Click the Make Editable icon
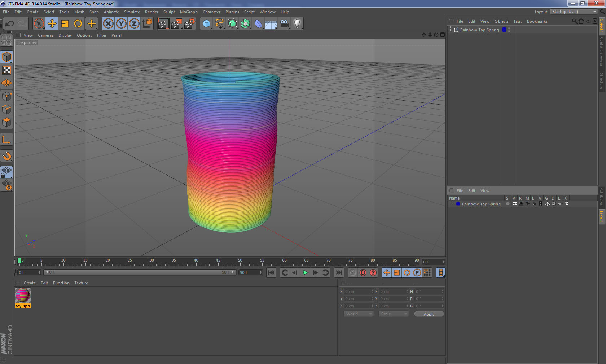Image resolution: width=606 pixels, height=364 pixels. tap(6, 40)
